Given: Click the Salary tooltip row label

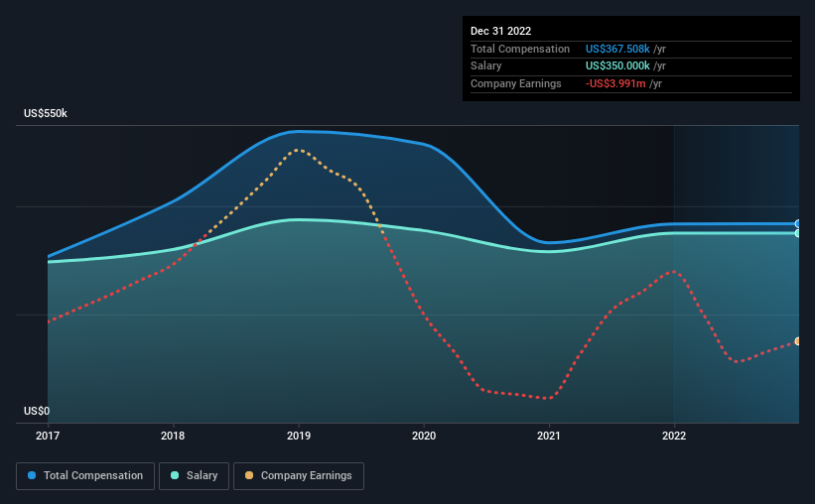Looking at the screenshot, I should 485,66.
